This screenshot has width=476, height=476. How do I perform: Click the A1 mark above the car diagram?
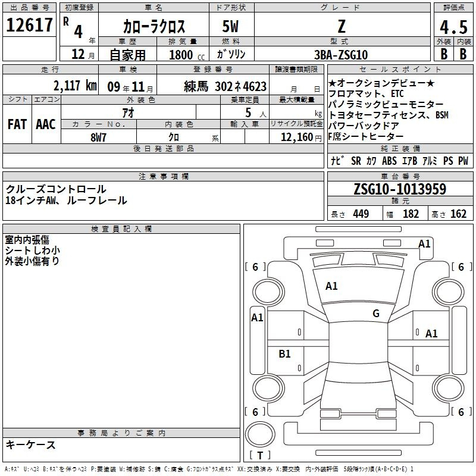coord(424,243)
